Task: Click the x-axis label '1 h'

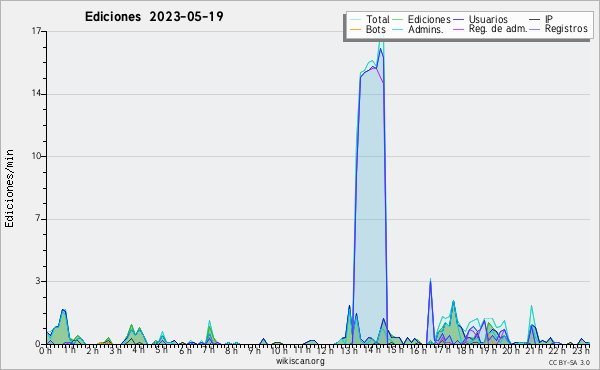Action: pos(70,350)
